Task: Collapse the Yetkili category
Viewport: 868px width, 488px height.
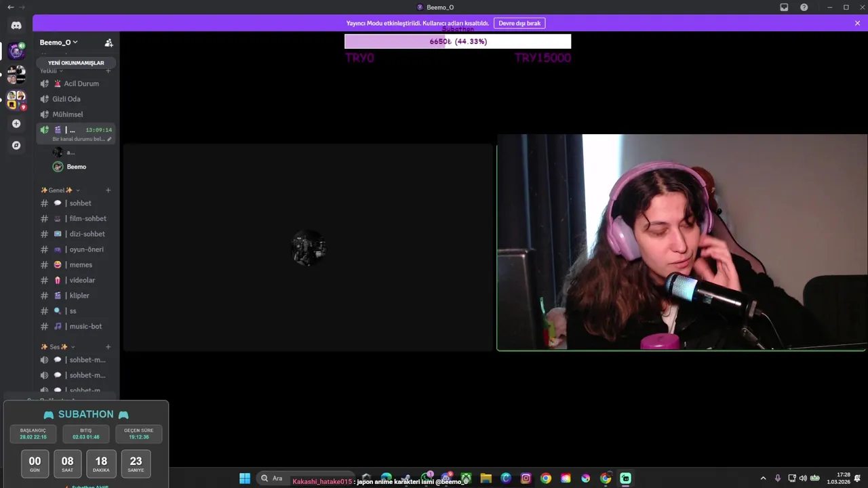Action: pos(51,70)
